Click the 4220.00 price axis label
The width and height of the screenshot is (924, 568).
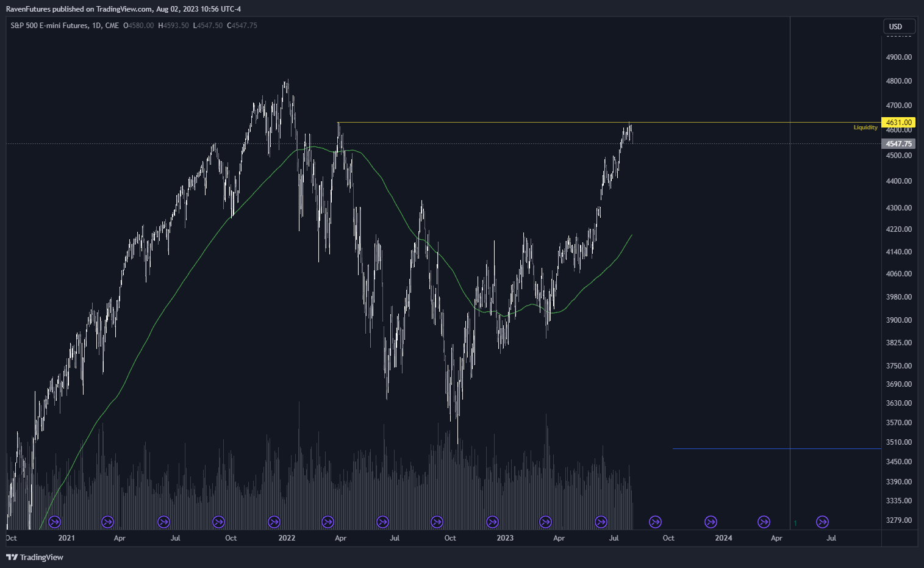[x=898, y=229]
